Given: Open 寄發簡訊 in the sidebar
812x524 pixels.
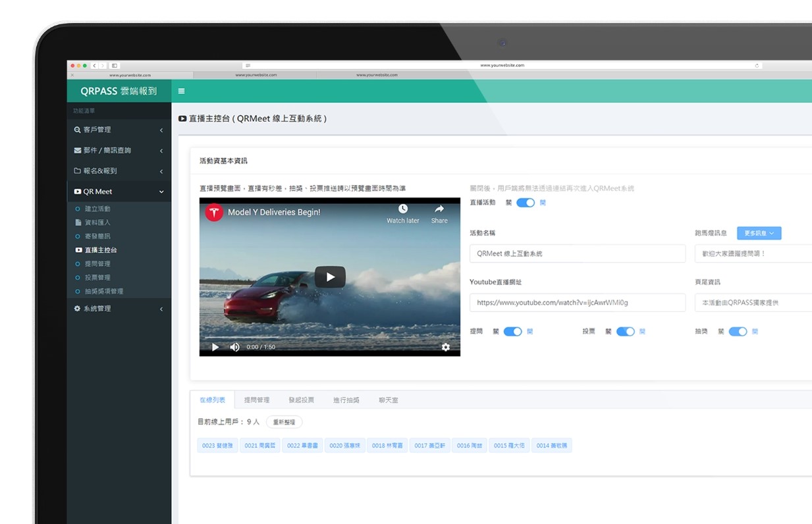Looking at the screenshot, I should 97,236.
